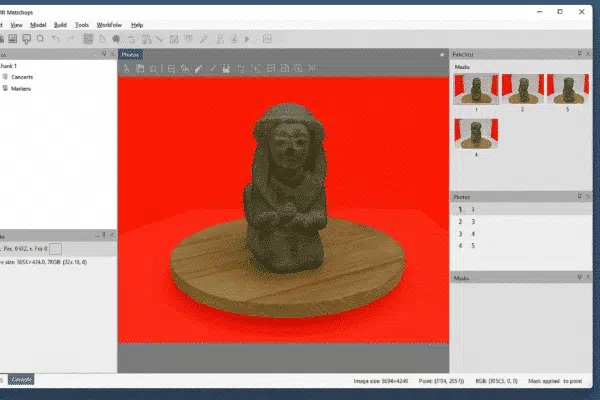Image resolution: width=600 pixels, height=400 pixels.
Task: Select the rectangle selection tool in photo toolbar
Action: click(172, 69)
